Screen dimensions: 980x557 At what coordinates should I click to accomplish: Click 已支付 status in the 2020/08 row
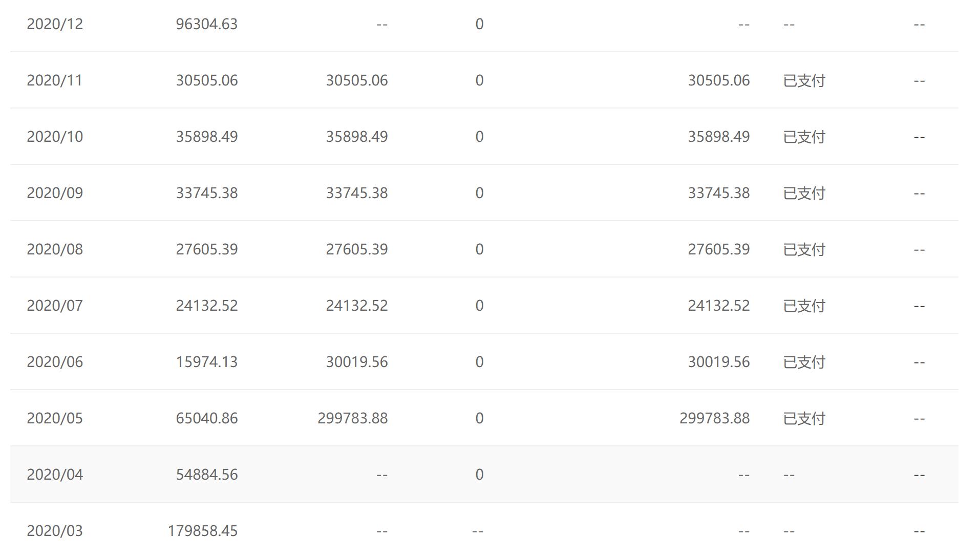[x=804, y=249]
